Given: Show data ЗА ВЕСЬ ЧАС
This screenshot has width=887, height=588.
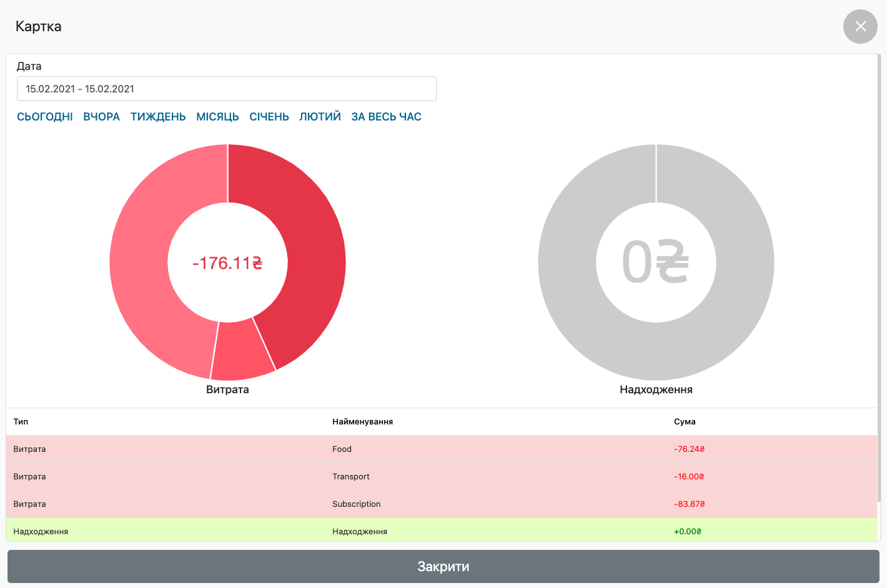Looking at the screenshot, I should (386, 117).
